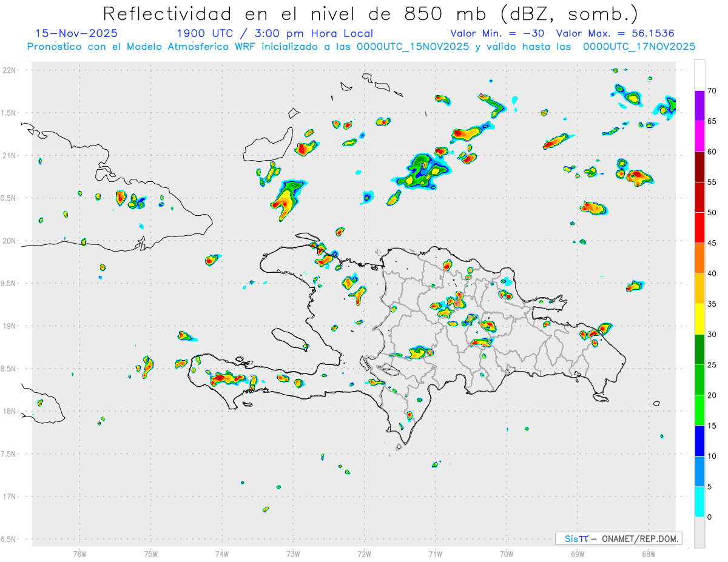Click the valid-until time "0000UTC_17NOV2025"
The image size is (728, 562).
(x=639, y=47)
